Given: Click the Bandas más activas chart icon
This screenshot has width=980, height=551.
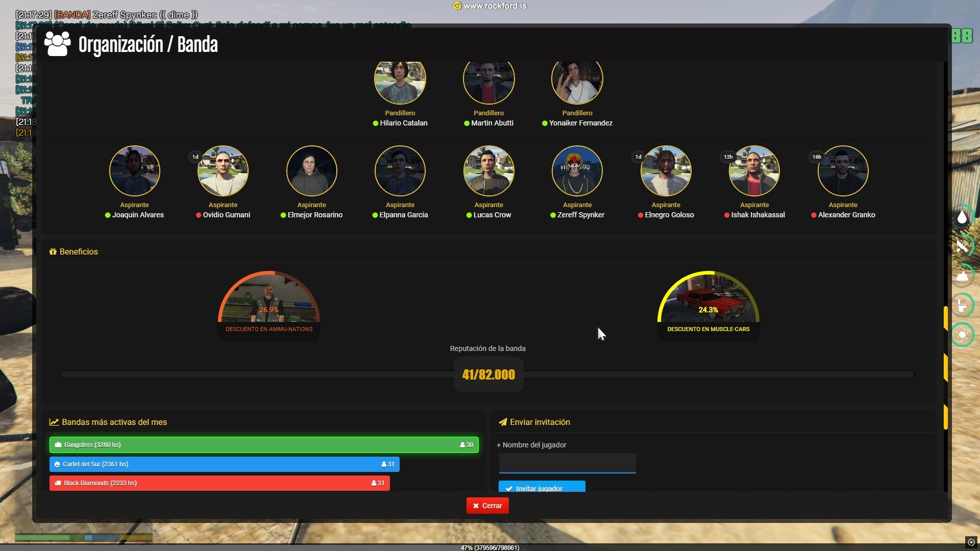Looking at the screenshot, I should tap(54, 422).
